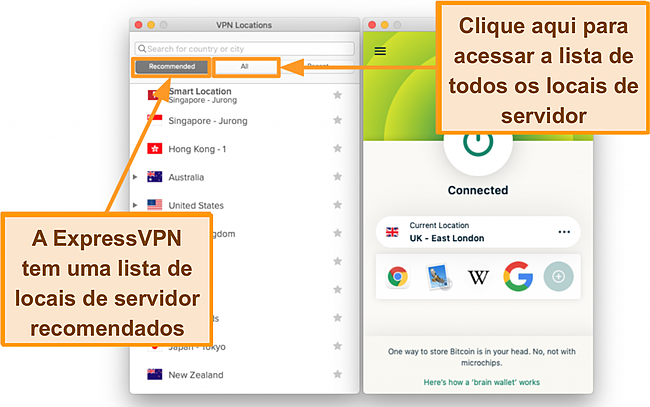This screenshot has height=407, width=650.
Task: Star the Hong Kong - 1 location
Action: pos(338,148)
